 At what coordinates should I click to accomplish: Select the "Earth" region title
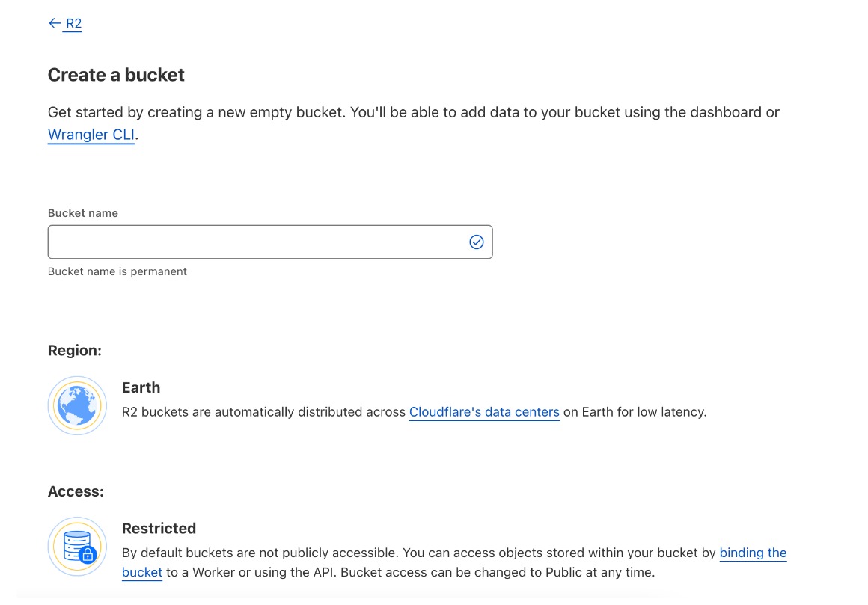pyautogui.click(x=141, y=387)
